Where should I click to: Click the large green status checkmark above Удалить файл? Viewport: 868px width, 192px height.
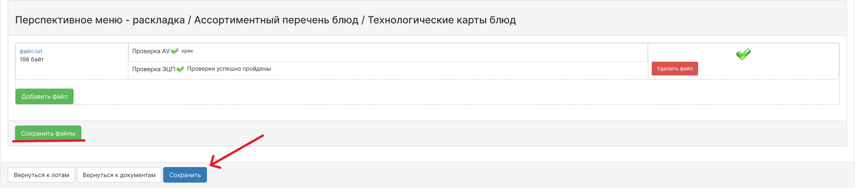click(x=743, y=54)
